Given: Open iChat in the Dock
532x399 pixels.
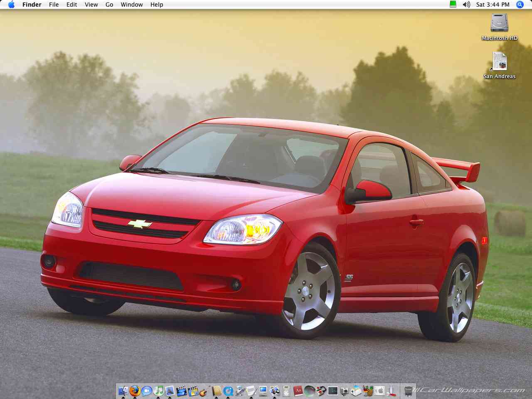Looking at the screenshot, I should coord(147,391).
